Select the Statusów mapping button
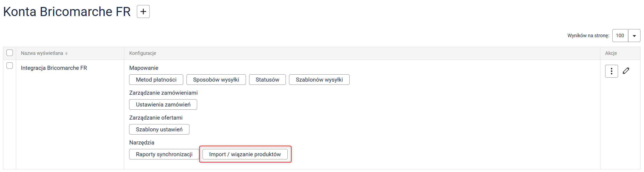 pos(267,80)
